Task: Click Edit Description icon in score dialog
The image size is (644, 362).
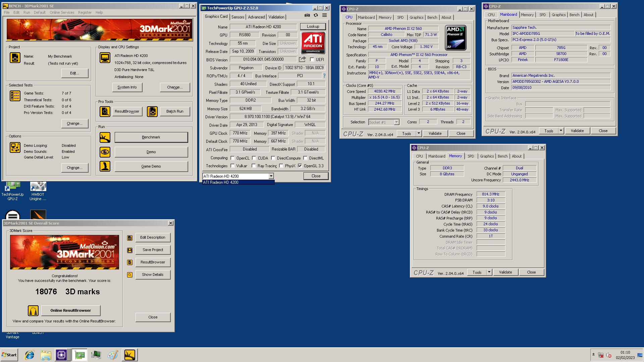Action: pyautogui.click(x=130, y=238)
